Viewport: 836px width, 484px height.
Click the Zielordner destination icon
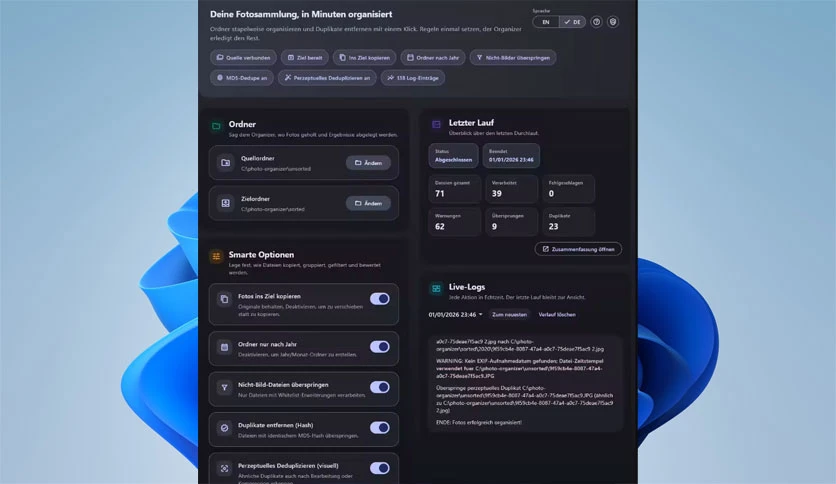(x=226, y=203)
